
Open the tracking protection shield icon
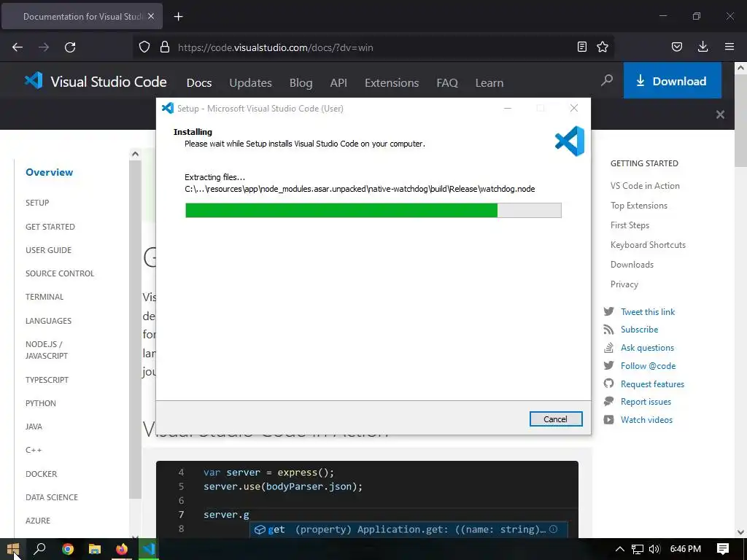[144, 47]
